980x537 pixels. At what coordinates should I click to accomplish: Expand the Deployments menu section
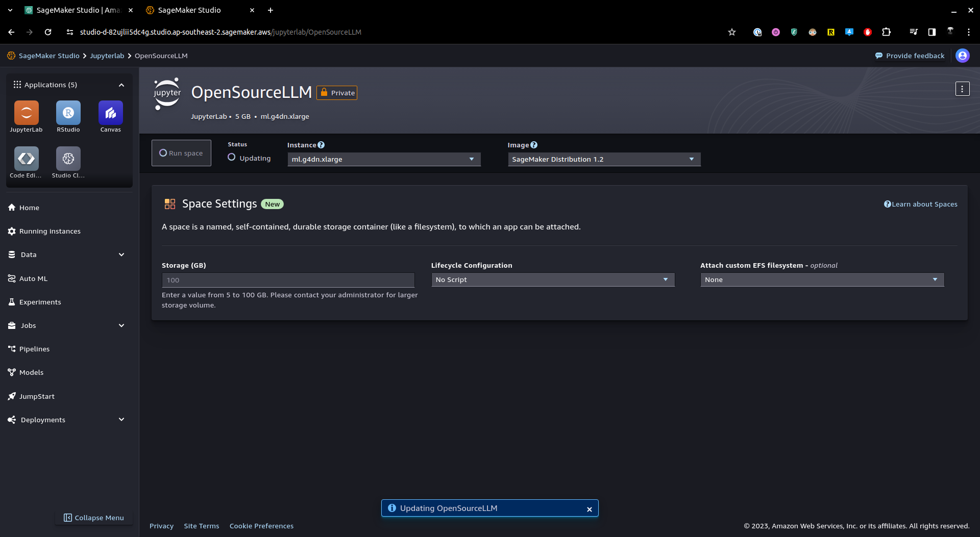pos(121,420)
